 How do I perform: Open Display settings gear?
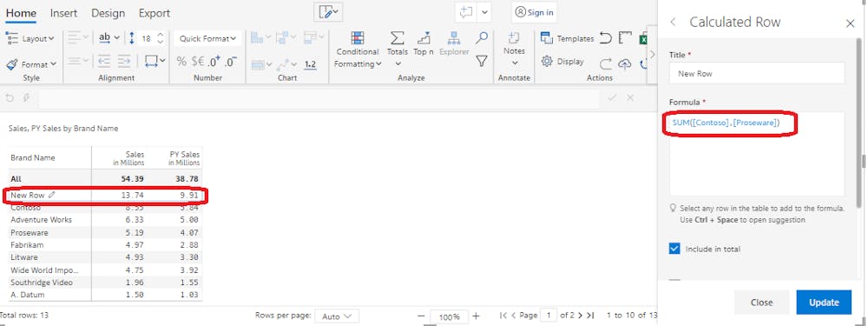tap(562, 62)
